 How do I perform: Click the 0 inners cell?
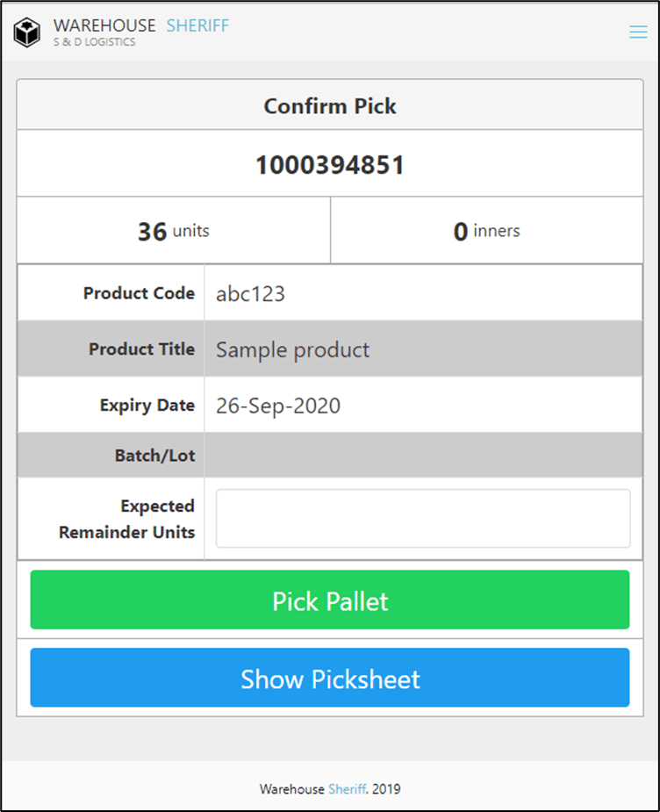pyautogui.click(x=486, y=231)
